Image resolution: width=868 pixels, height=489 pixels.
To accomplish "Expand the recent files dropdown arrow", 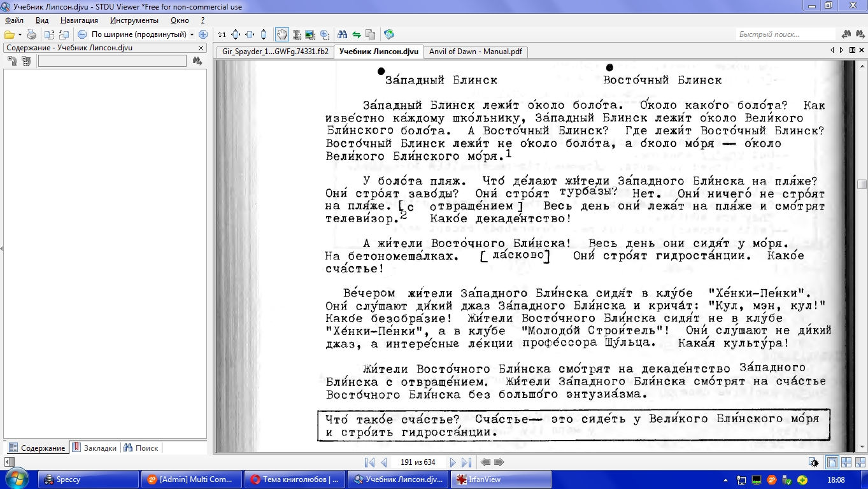I will (19, 34).
